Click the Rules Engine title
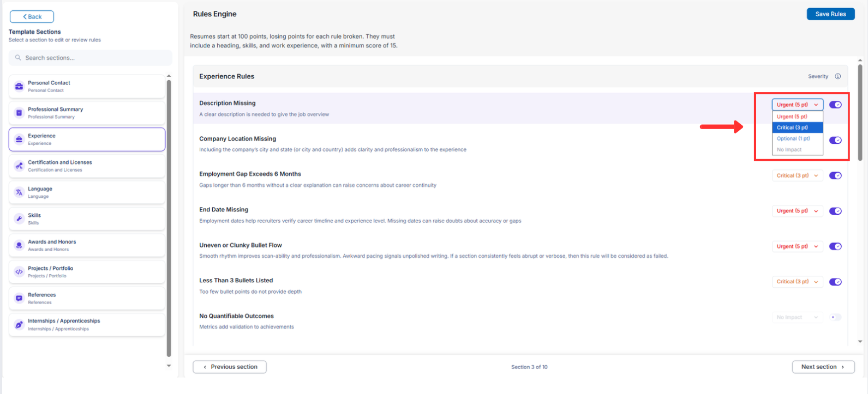The image size is (868, 394). click(x=215, y=14)
